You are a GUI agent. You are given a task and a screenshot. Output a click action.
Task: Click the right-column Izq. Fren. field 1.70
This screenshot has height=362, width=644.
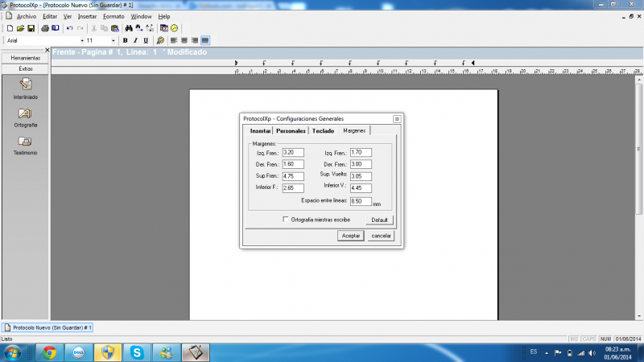(361, 152)
